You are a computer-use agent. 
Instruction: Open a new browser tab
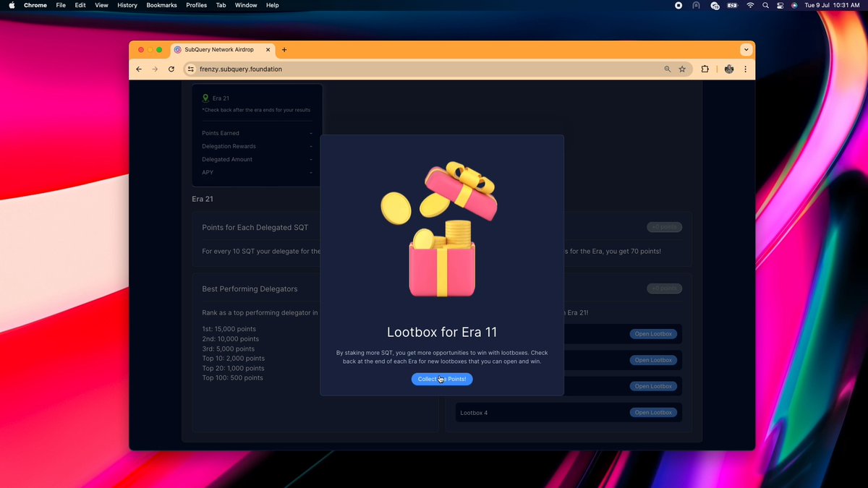(x=284, y=50)
